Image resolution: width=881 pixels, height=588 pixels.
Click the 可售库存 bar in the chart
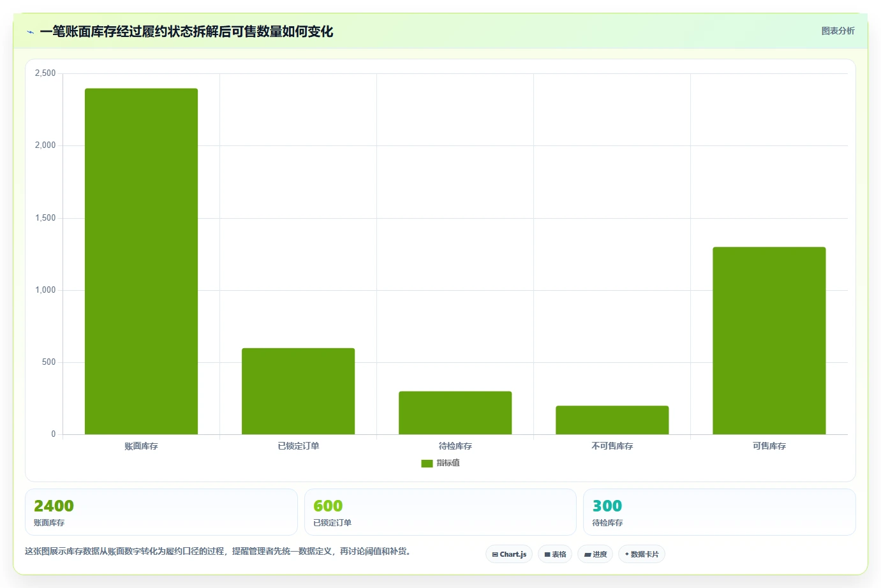tap(769, 341)
